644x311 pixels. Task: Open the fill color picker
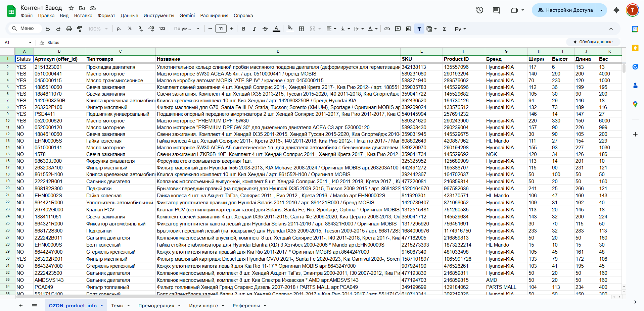click(x=290, y=29)
